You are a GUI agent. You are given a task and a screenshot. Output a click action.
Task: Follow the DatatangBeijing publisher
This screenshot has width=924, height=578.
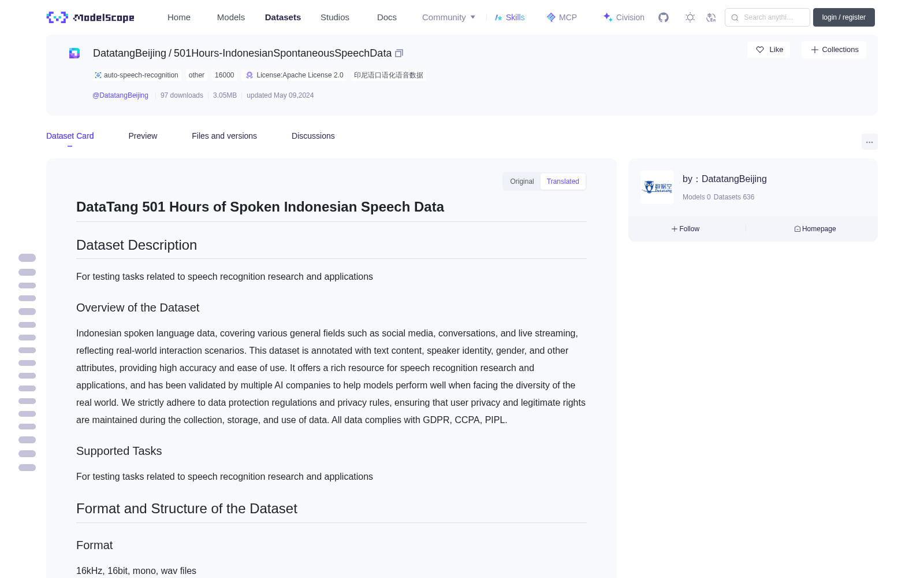pyautogui.click(x=685, y=229)
